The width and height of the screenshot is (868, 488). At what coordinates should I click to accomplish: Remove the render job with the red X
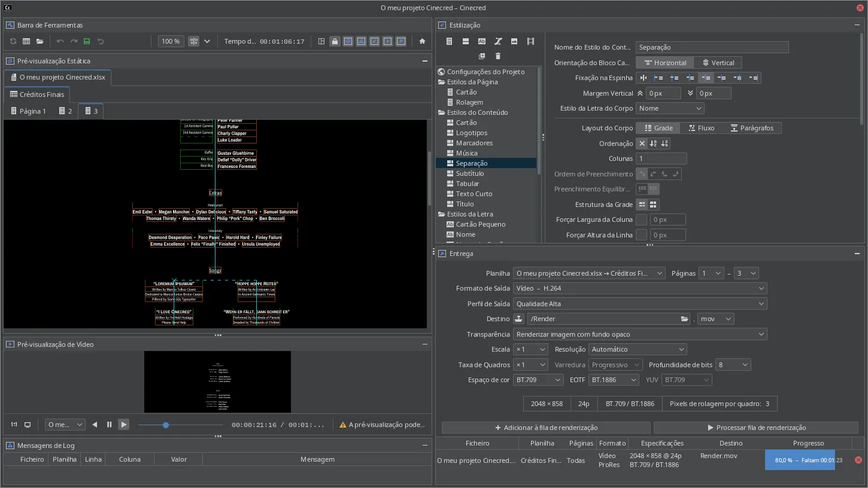click(858, 460)
